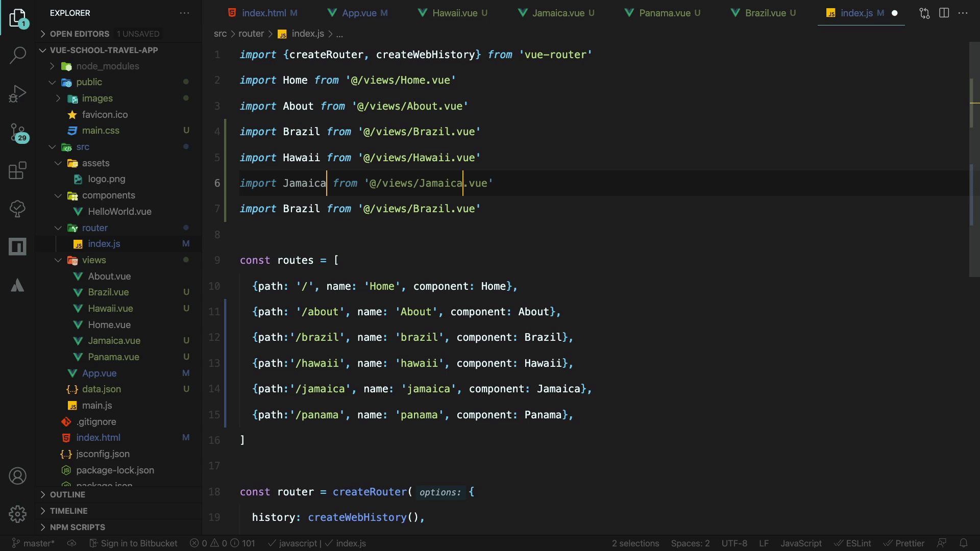Open the Manage gear settings icon
The width and height of the screenshot is (980, 551).
pos(17,514)
